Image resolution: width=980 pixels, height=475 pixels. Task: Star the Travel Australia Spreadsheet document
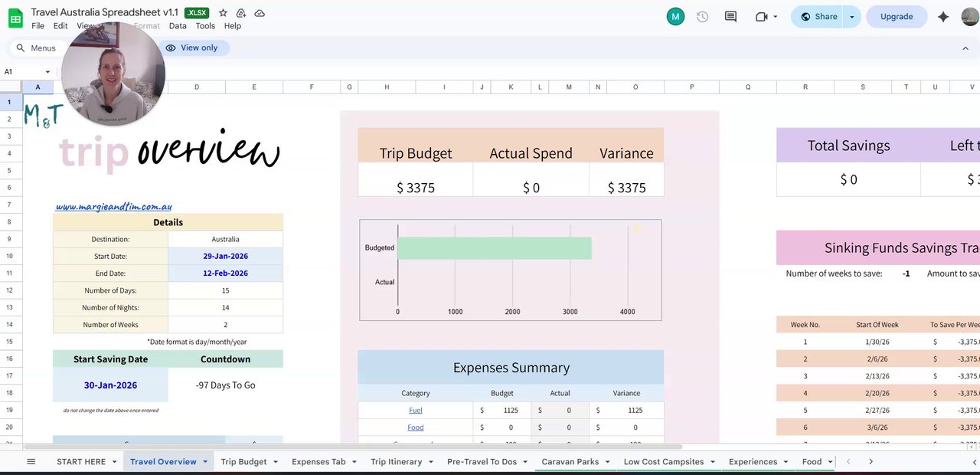(223, 13)
